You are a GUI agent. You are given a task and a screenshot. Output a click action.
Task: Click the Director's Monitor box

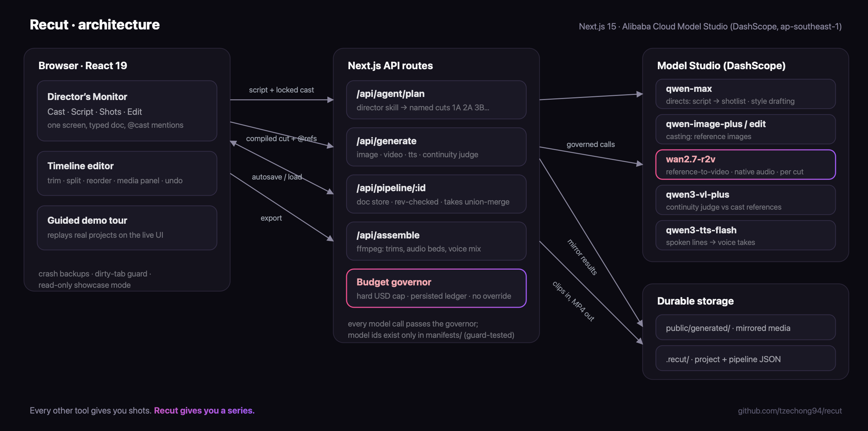tap(127, 111)
